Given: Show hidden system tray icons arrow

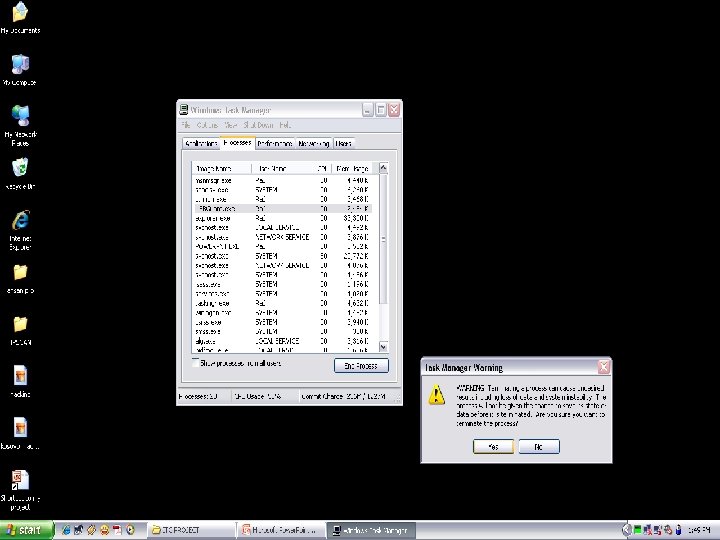Looking at the screenshot, I should [625, 530].
